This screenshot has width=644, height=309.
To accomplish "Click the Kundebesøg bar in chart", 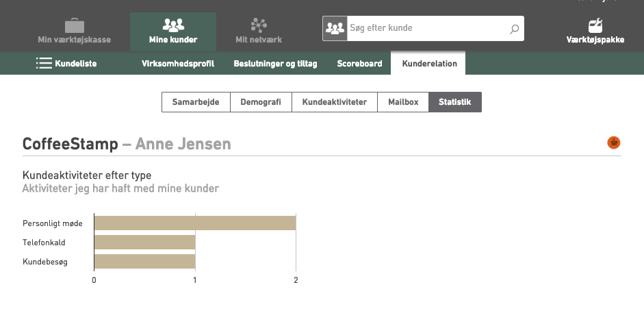I will (x=144, y=261).
